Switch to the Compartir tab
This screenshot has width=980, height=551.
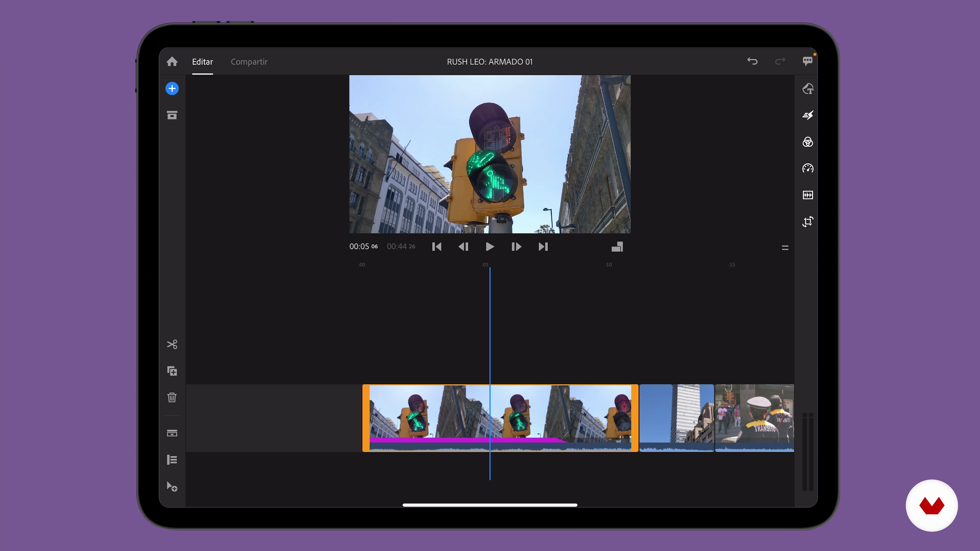point(249,61)
